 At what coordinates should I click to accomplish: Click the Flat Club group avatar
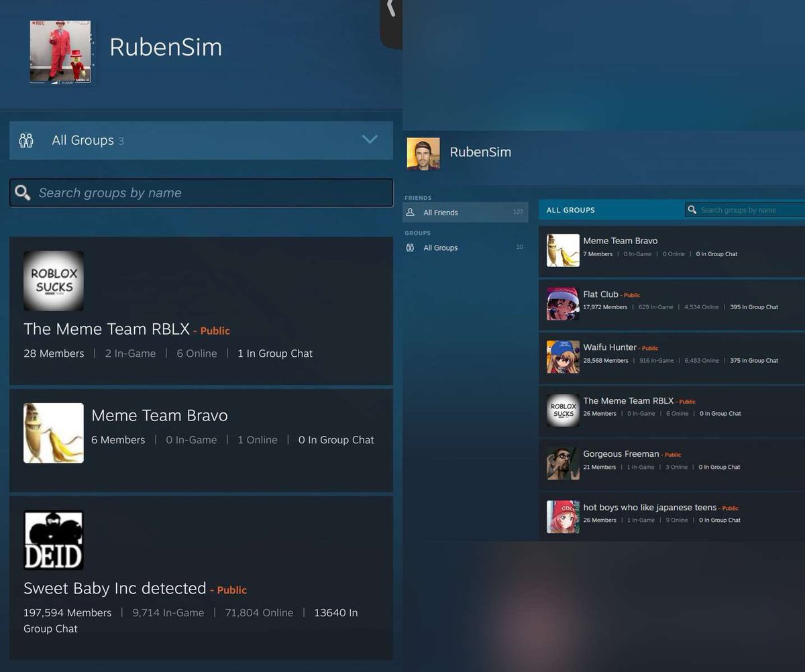[563, 304]
